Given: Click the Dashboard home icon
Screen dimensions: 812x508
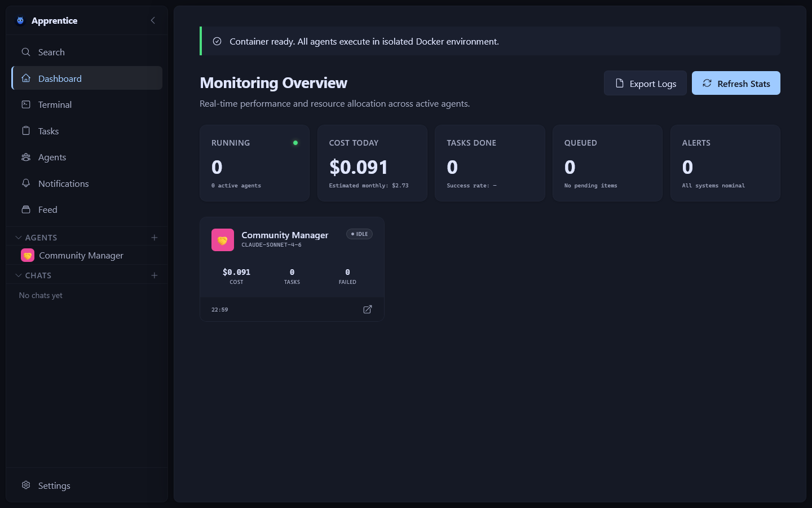Looking at the screenshot, I should tap(26, 78).
